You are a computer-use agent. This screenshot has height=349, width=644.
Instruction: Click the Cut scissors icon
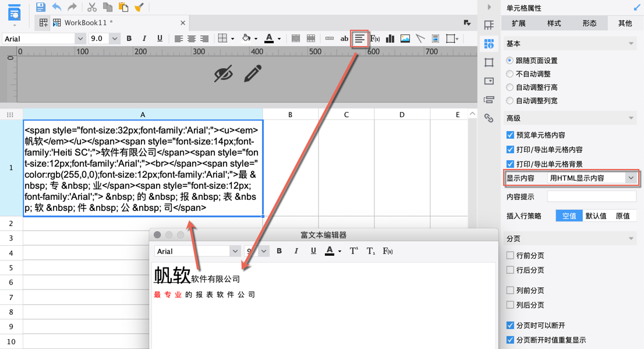coord(92,7)
